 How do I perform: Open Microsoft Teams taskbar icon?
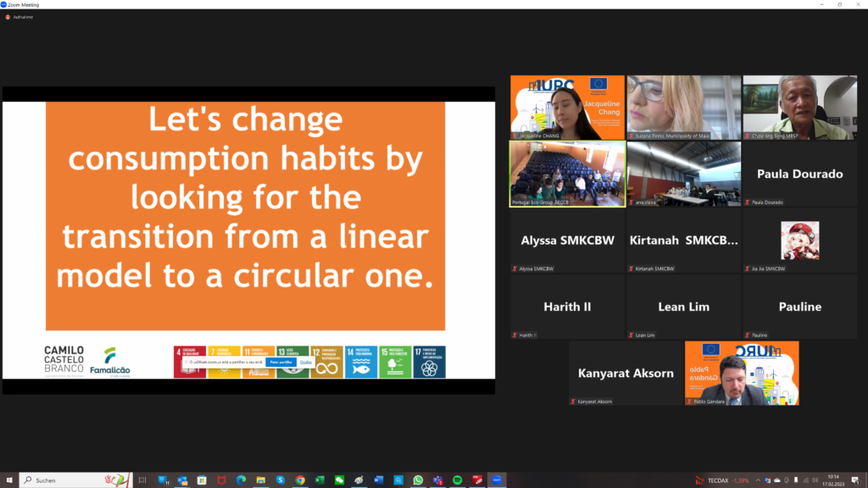tap(438, 480)
